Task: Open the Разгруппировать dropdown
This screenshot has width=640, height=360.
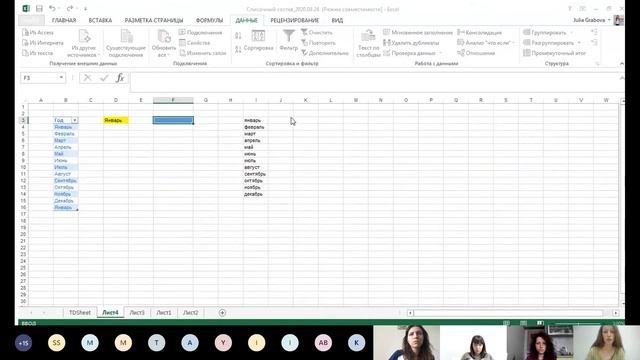Action: tap(579, 43)
